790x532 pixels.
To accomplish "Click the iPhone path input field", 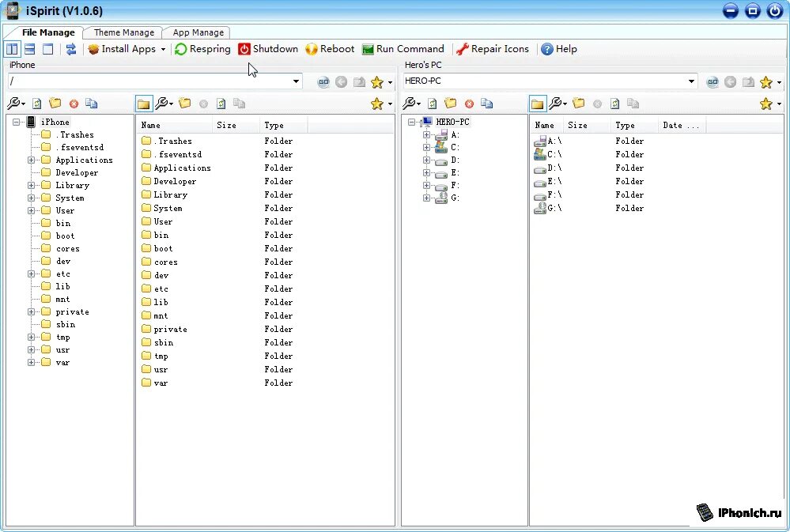I will point(149,81).
